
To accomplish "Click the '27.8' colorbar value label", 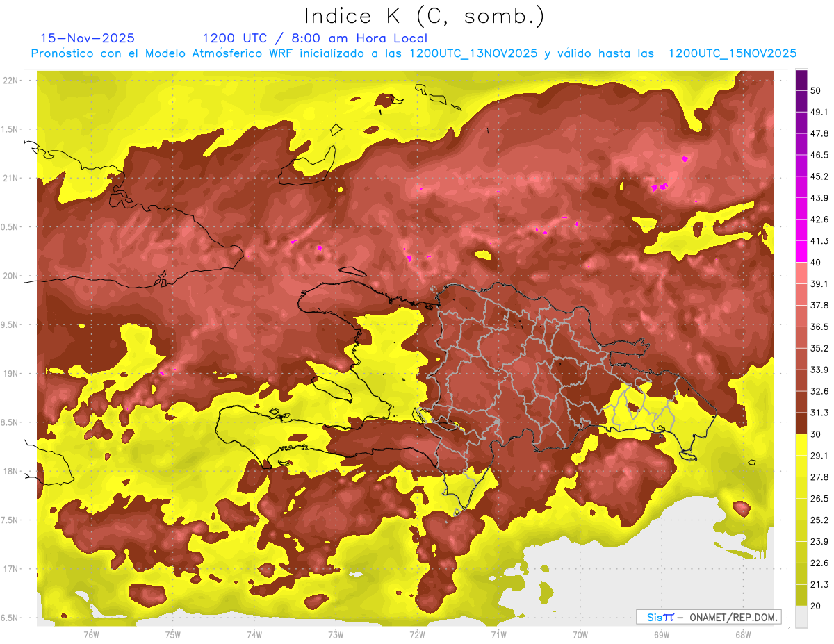I will click(x=819, y=477).
